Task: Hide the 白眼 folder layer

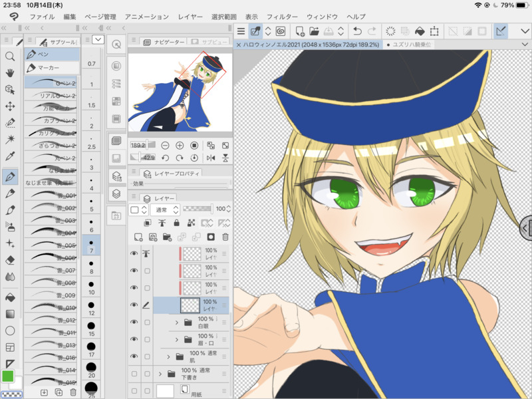Action: click(x=134, y=322)
